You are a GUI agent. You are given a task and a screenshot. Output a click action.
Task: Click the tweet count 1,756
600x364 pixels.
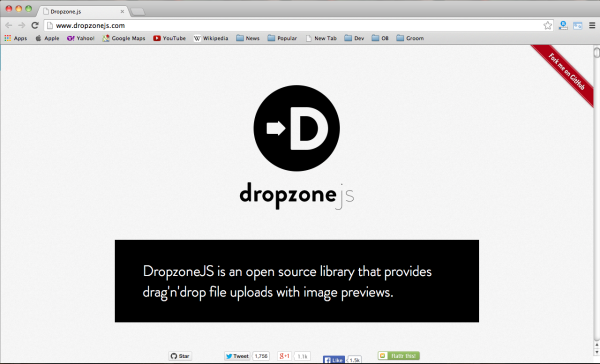(261, 356)
